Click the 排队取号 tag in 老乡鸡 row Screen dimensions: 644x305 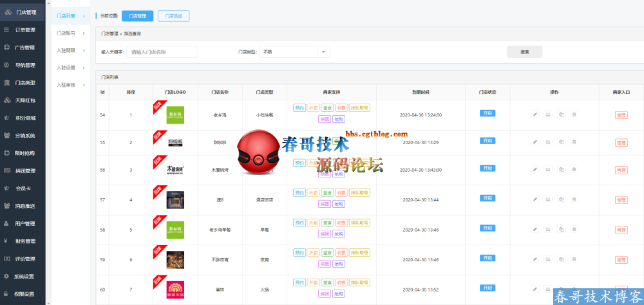tap(359, 108)
